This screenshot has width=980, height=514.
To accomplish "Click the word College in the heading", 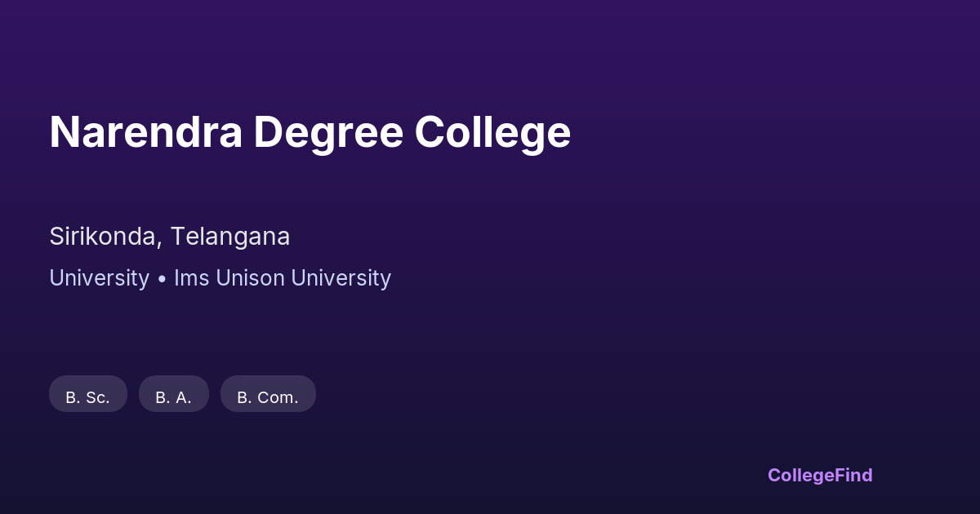I will tap(492, 132).
